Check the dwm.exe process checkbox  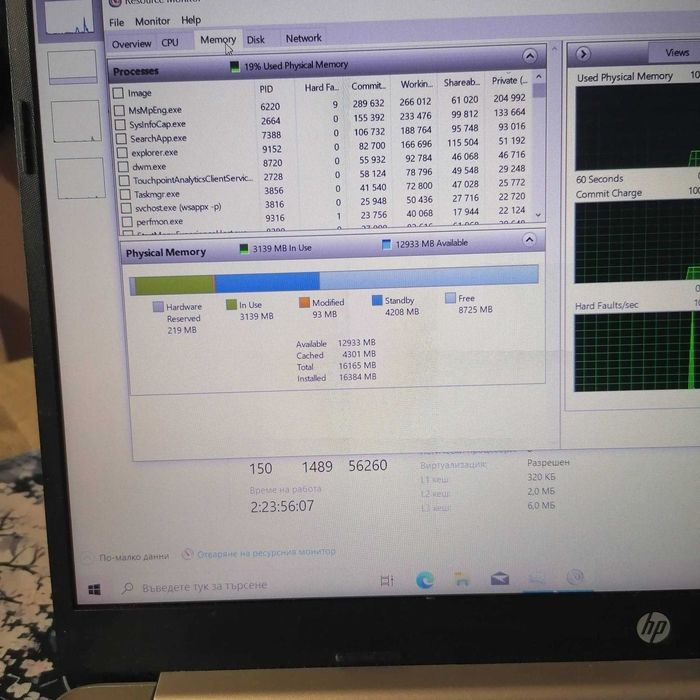[123, 167]
